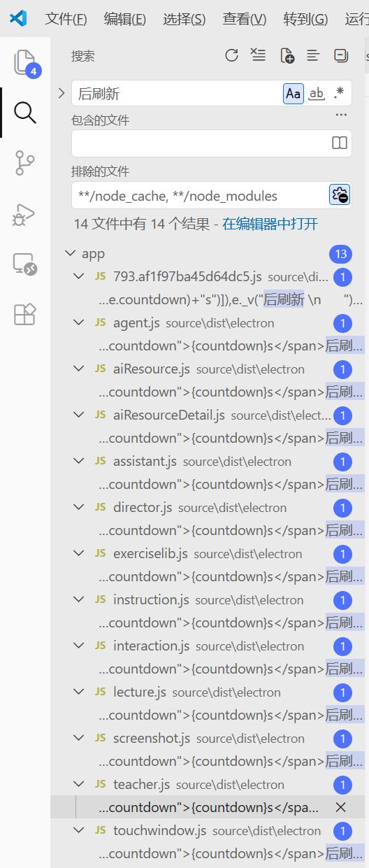Open the Source Control view

(24, 162)
